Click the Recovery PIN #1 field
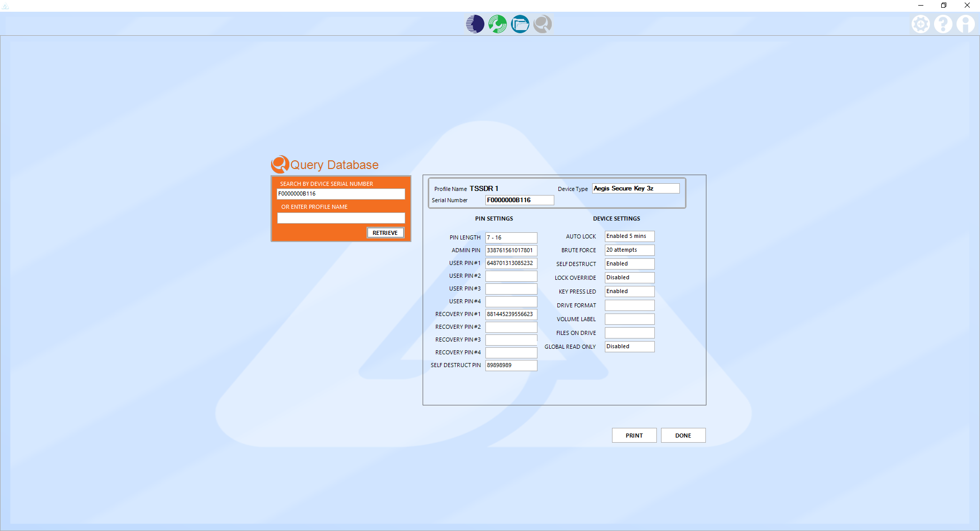This screenshot has height=531, width=980. [x=511, y=314]
